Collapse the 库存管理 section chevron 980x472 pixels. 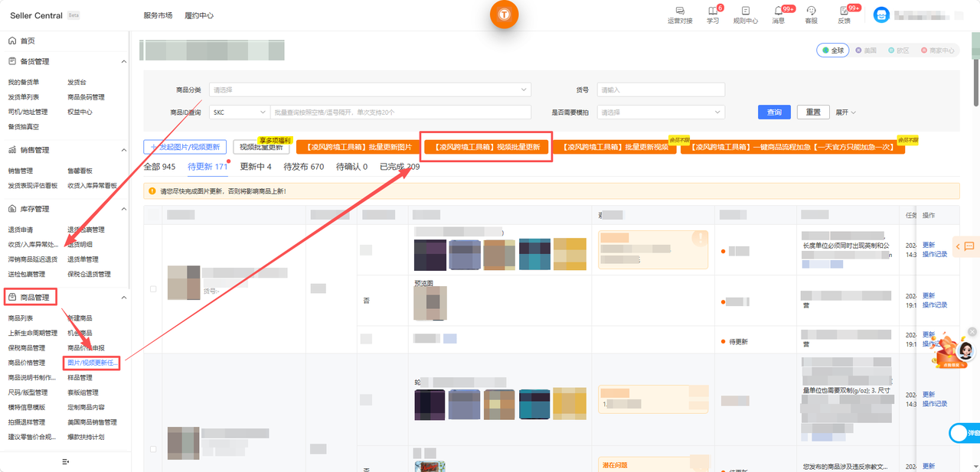coord(124,209)
